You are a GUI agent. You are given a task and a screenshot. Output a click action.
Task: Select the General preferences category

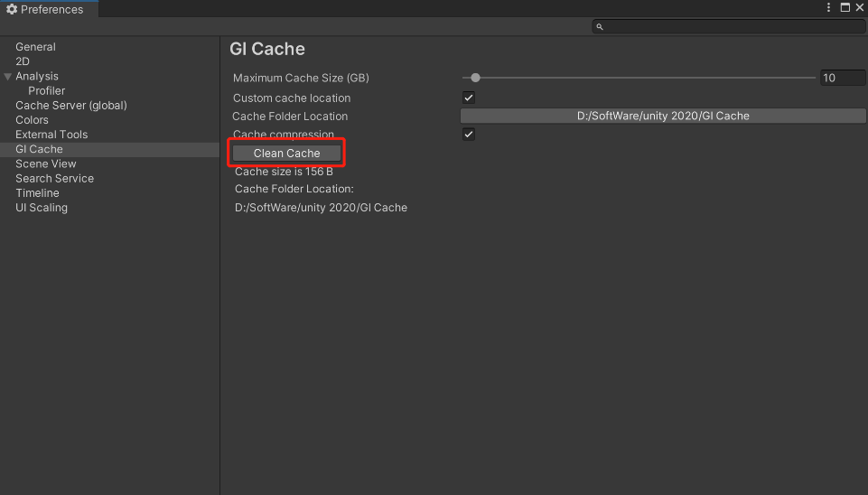coord(35,47)
